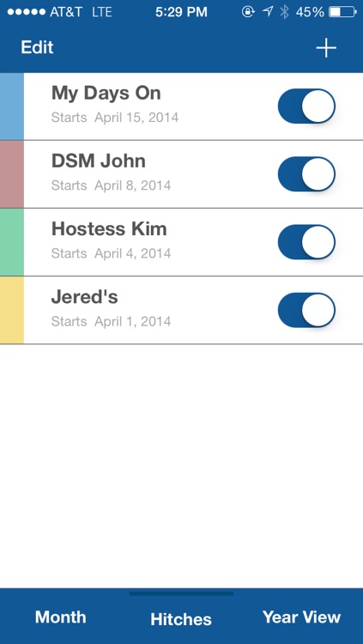Open the Jered's hitch starting April 1
The image size is (363, 644).
tap(182, 310)
